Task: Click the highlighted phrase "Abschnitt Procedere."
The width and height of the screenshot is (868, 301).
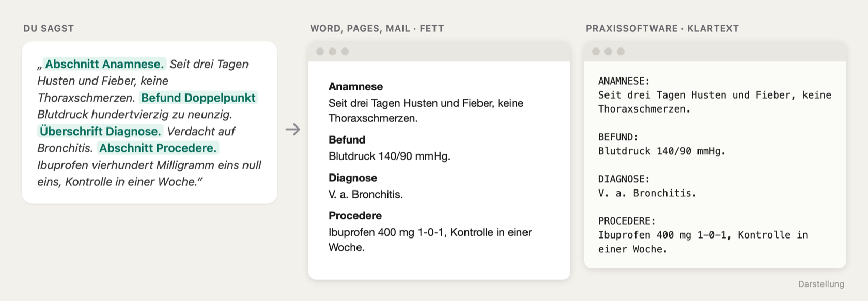Action: click(158, 148)
